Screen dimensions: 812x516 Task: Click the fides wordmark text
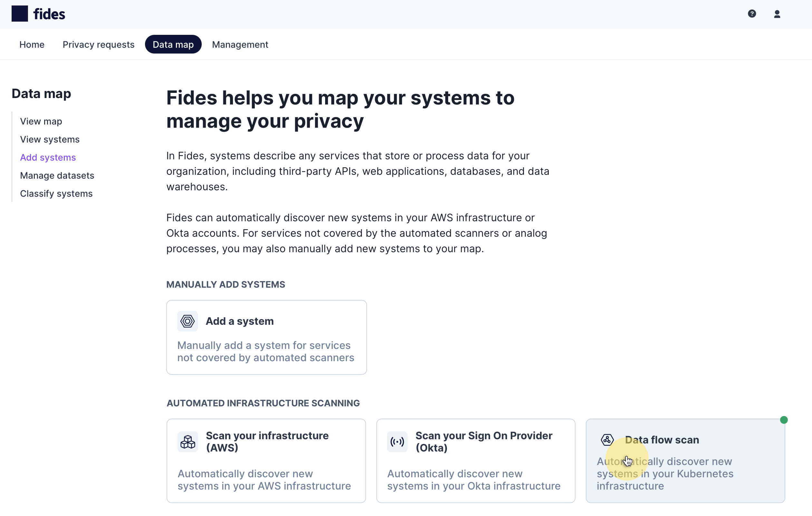point(49,14)
